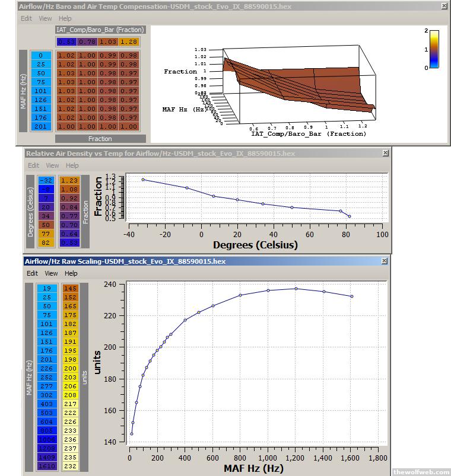Click the first data point on density graph
The width and height of the screenshot is (451, 476).
pyautogui.click(x=143, y=180)
